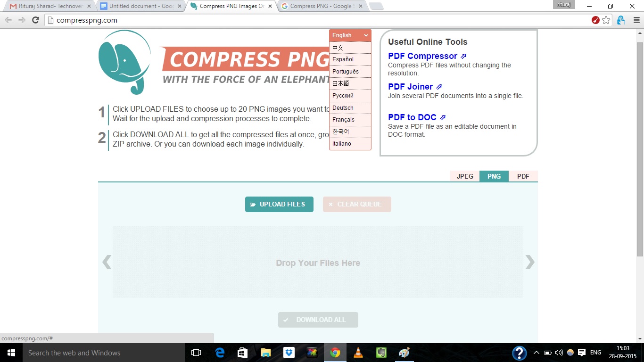The height and width of the screenshot is (362, 644).
Task: Open the PDF to DOC link
Action: [413, 117]
